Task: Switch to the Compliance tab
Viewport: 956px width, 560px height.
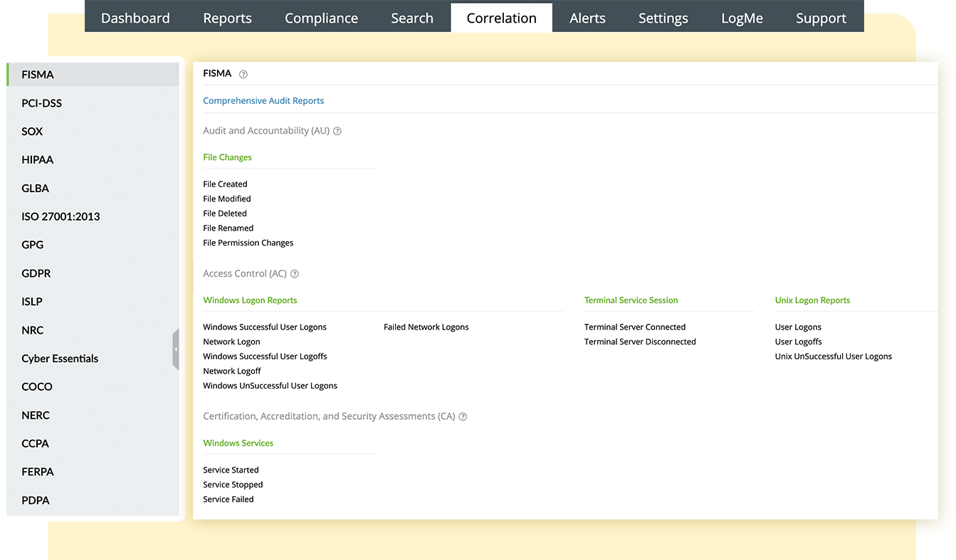Action: coord(321,19)
